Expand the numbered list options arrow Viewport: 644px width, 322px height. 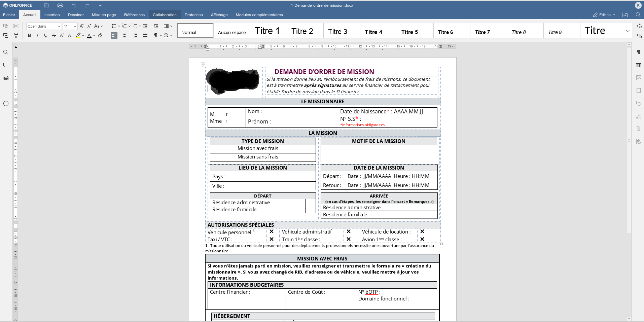(x=130, y=26)
